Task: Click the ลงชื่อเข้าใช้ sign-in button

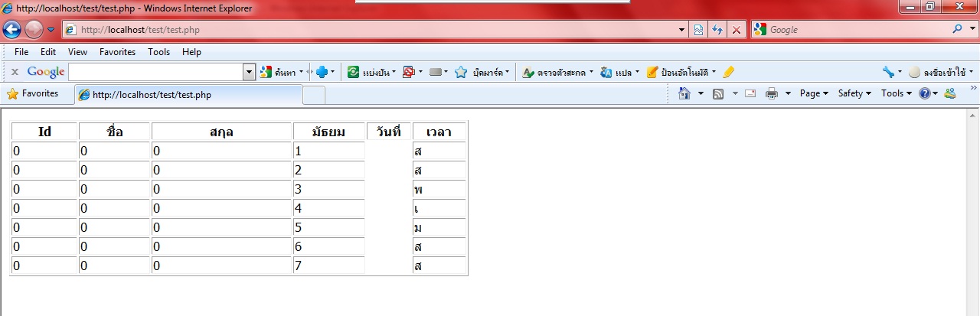Action: coord(941,72)
